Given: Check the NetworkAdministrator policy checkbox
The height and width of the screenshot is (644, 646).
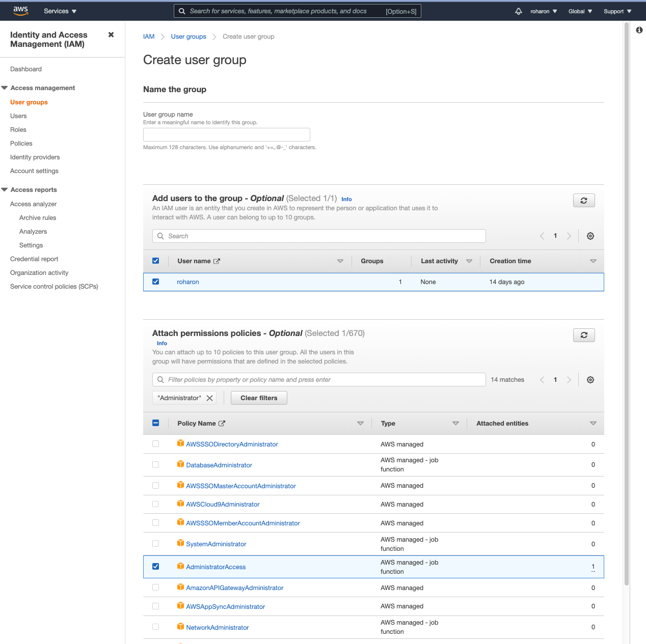Looking at the screenshot, I should 156,627.
